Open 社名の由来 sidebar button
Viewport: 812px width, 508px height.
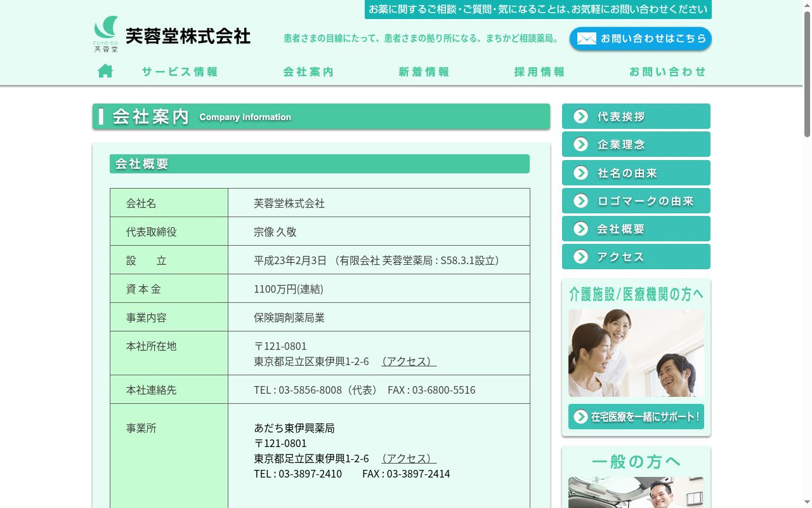coord(636,173)
